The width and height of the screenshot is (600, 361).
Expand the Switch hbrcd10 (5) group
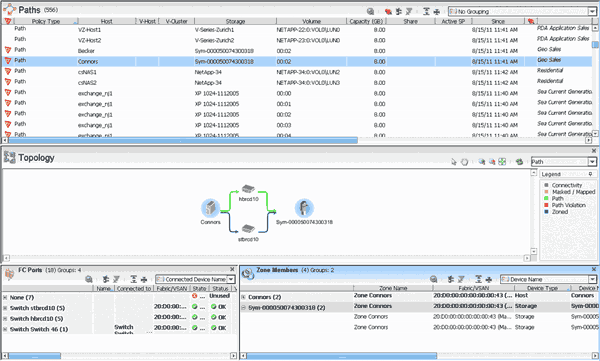point(5,319)
